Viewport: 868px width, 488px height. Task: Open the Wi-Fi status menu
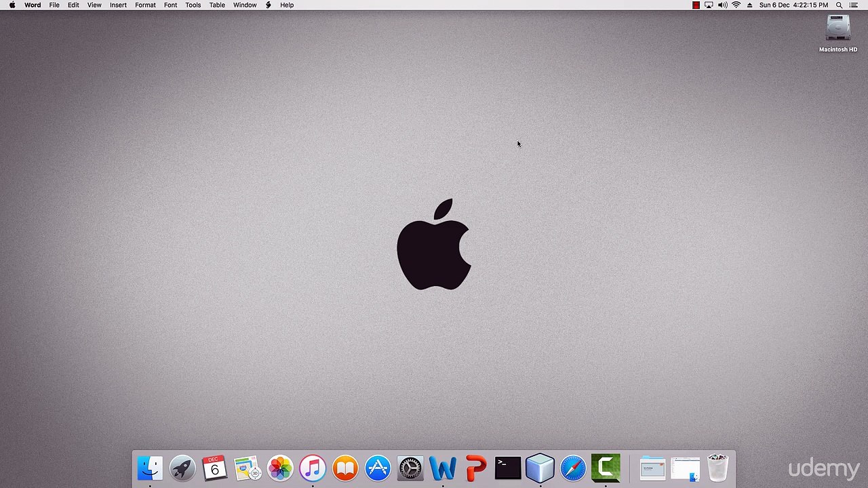point(736,5)
